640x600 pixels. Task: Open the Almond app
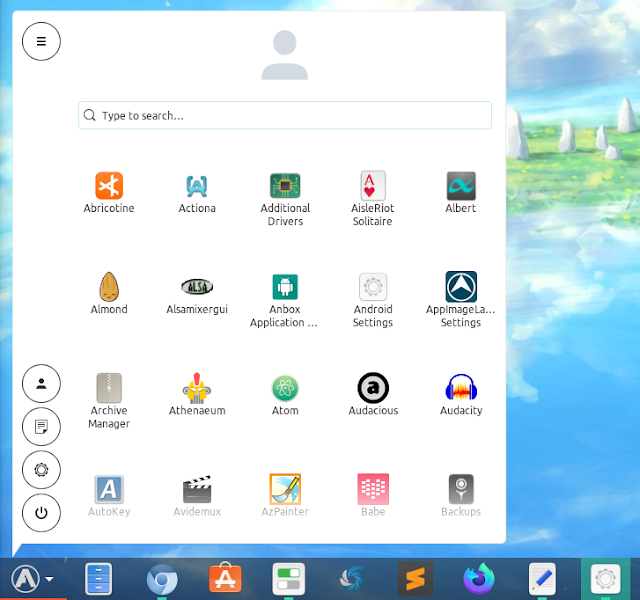[x=109, y=293]
